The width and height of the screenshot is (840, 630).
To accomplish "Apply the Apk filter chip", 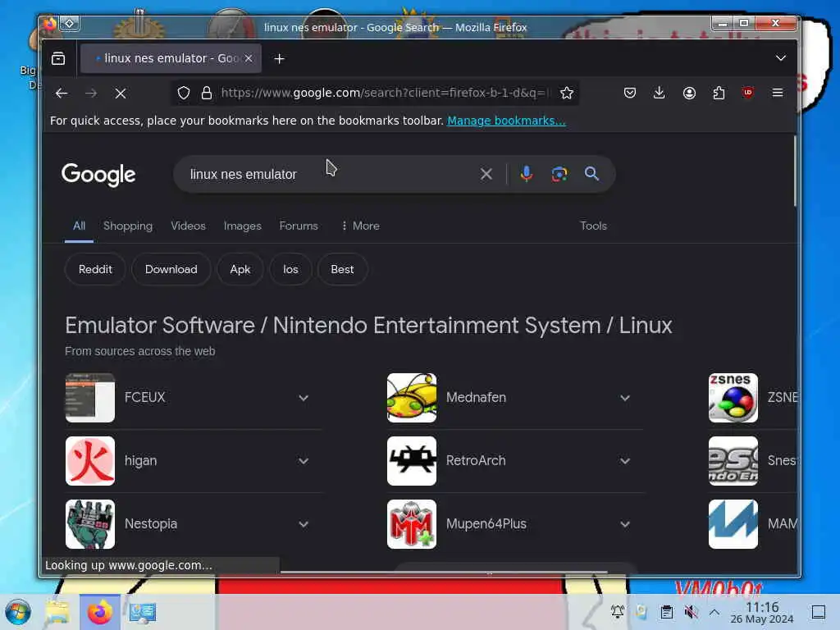I will pyautogui.click(x=240, y=269).
